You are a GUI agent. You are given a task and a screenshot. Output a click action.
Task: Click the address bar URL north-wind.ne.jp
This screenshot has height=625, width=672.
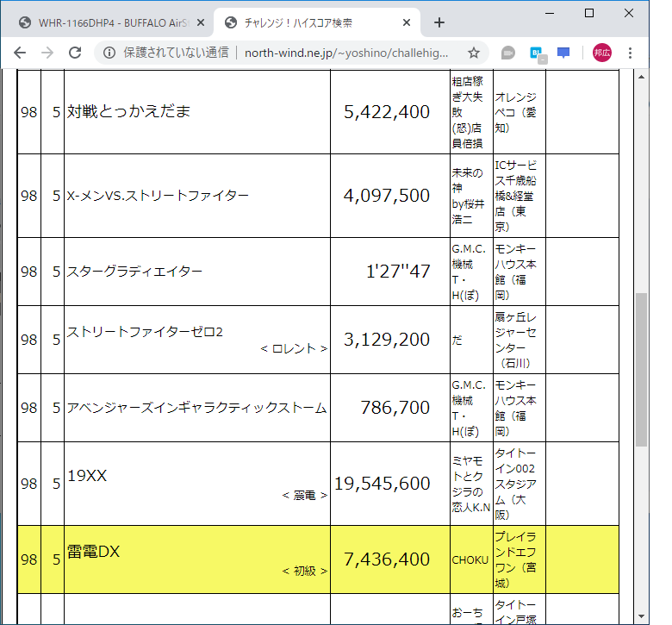click(346, 53)
